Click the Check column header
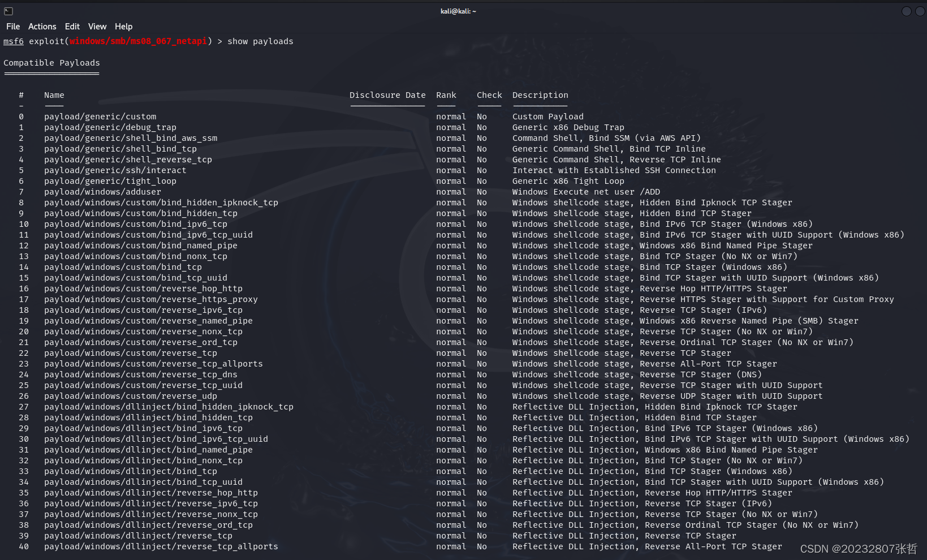Image resolution: width=927 pixels, height=560 pixels. click(489, 95)
